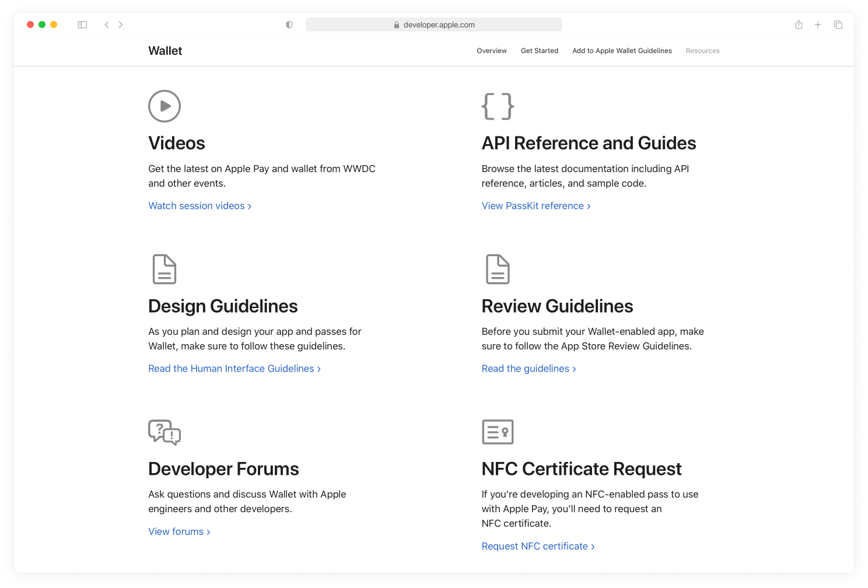Viewport: 868px width, 588px height.
Task: Click the green window button
Action: tap(42, 24)
